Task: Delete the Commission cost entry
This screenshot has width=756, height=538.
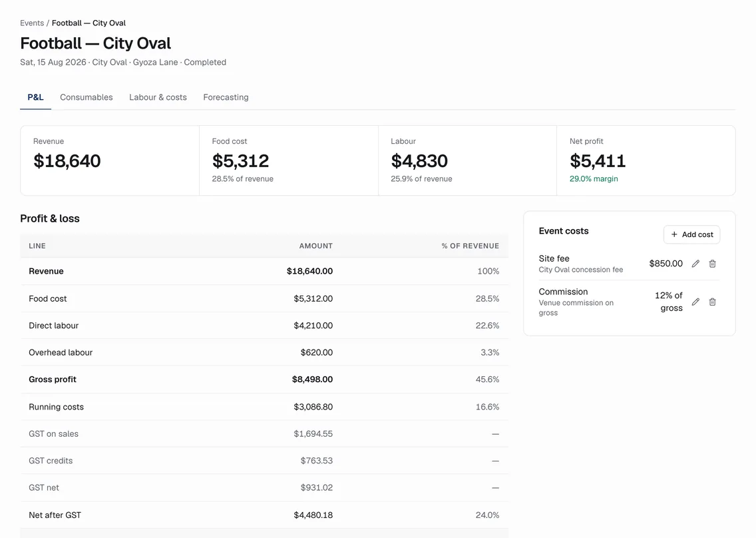Action: click(712, 302)
